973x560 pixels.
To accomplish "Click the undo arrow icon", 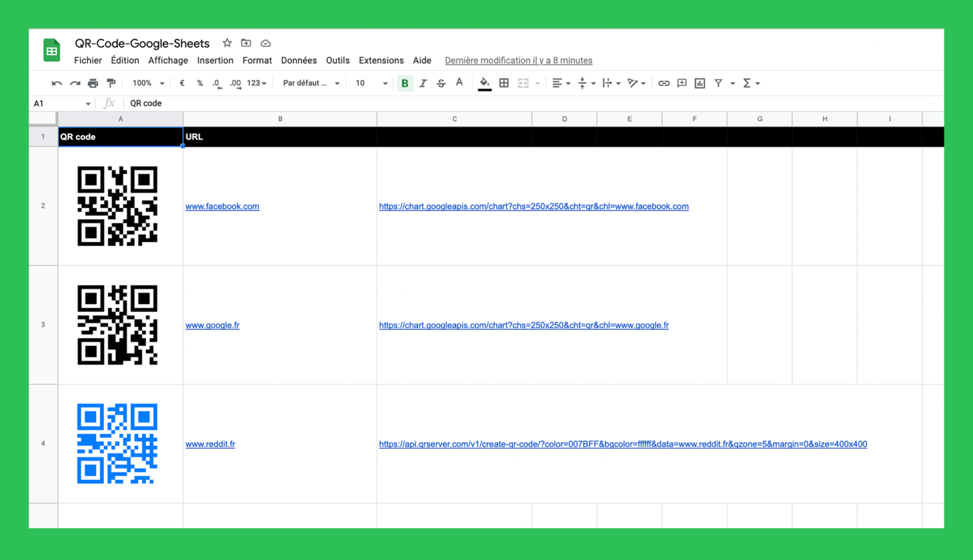I will (56, 83).
